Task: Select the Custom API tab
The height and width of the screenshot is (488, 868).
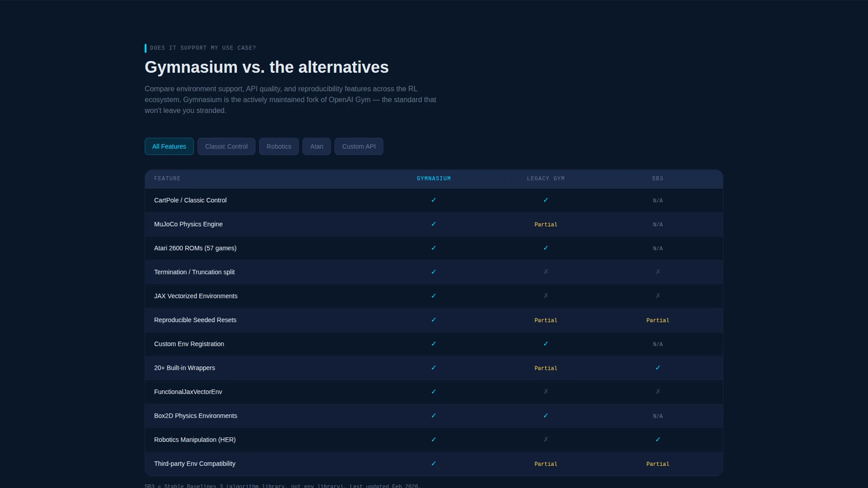Action: point(359,146)
